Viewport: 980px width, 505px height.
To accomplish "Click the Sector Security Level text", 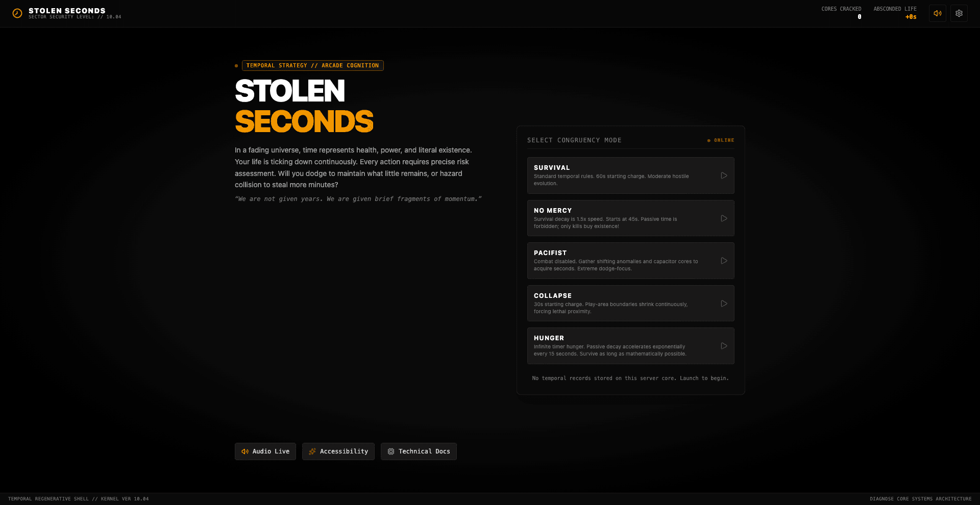I will 75,17.
